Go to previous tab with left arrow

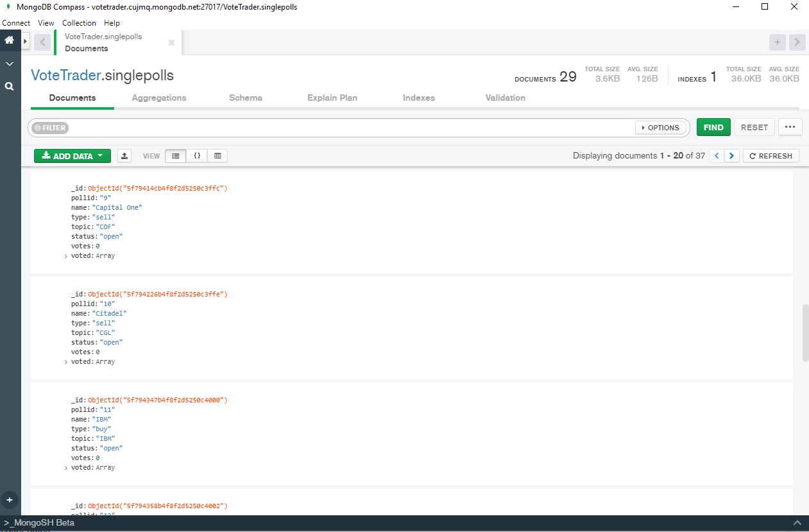[x=42, y=42]
